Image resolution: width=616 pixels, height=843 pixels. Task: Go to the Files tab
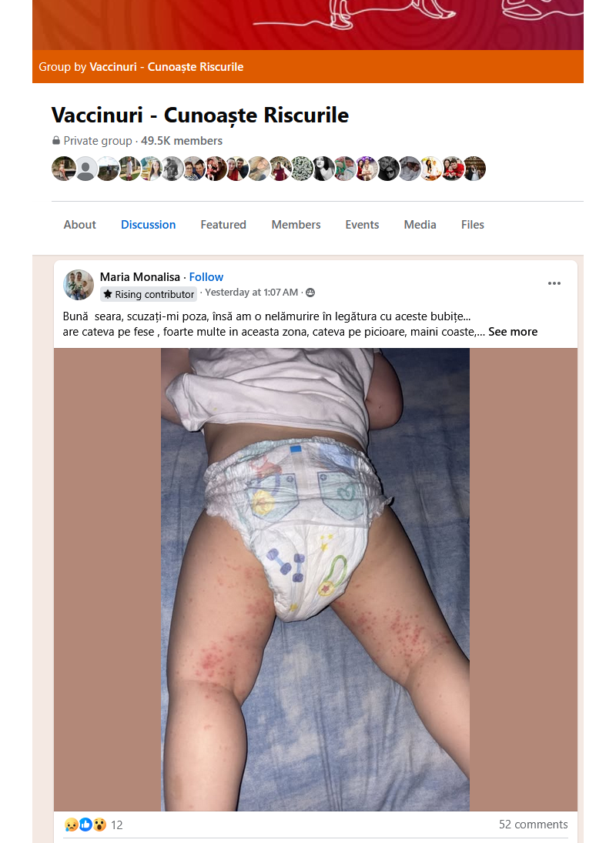coord(473,225)
